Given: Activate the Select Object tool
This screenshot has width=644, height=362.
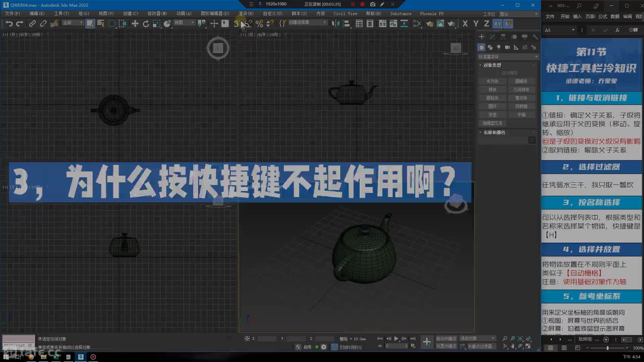Looking at the screenshot, I should click(x=90, y=23).
